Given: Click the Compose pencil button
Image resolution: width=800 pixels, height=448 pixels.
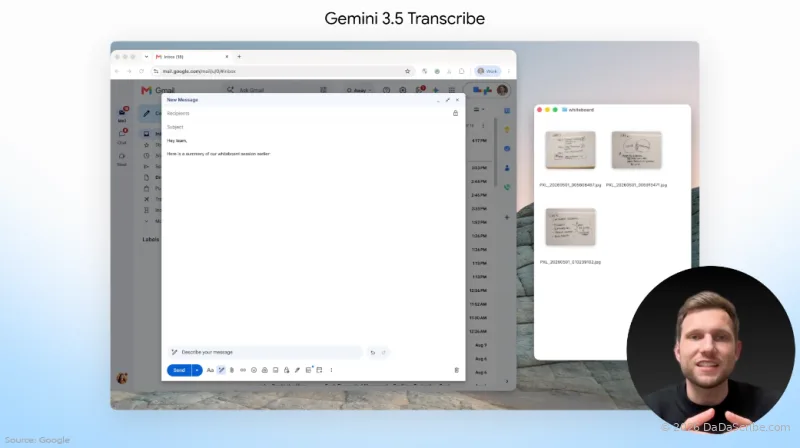Looking at the screenshot, I should [148, 113].
